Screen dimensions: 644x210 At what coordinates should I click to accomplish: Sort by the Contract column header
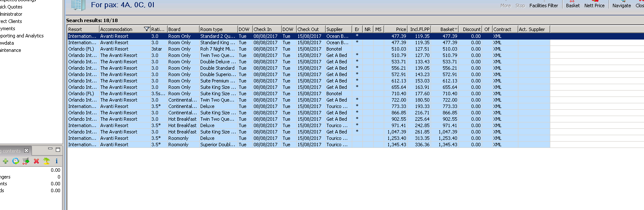click(x=505, y=29)
